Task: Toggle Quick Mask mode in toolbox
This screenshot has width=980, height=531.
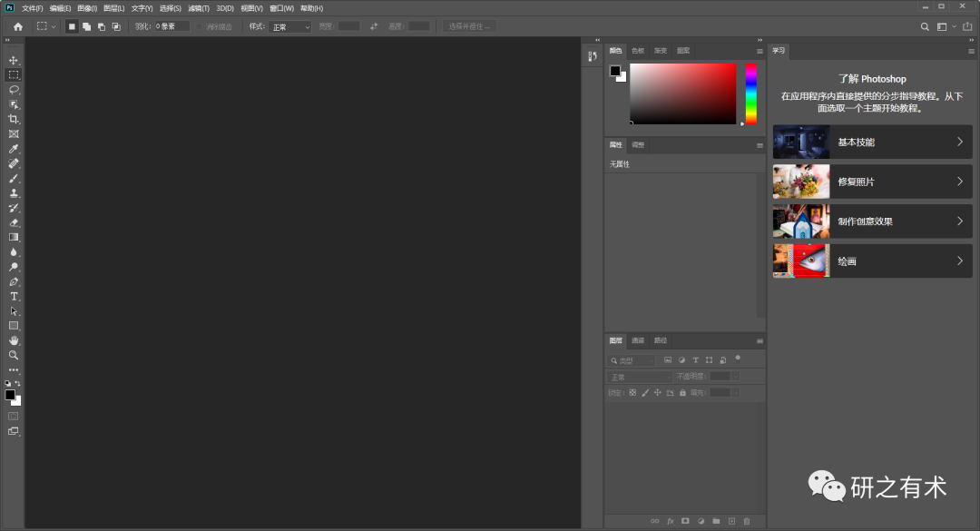Action: pyautogui.click(x=13, y=416)
